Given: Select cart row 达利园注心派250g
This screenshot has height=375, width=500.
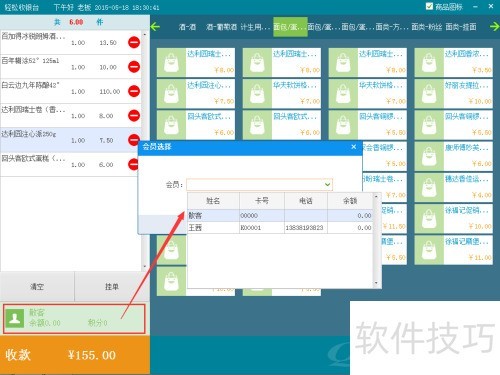Looking at the screenshot, I should [x=71, y=140].
